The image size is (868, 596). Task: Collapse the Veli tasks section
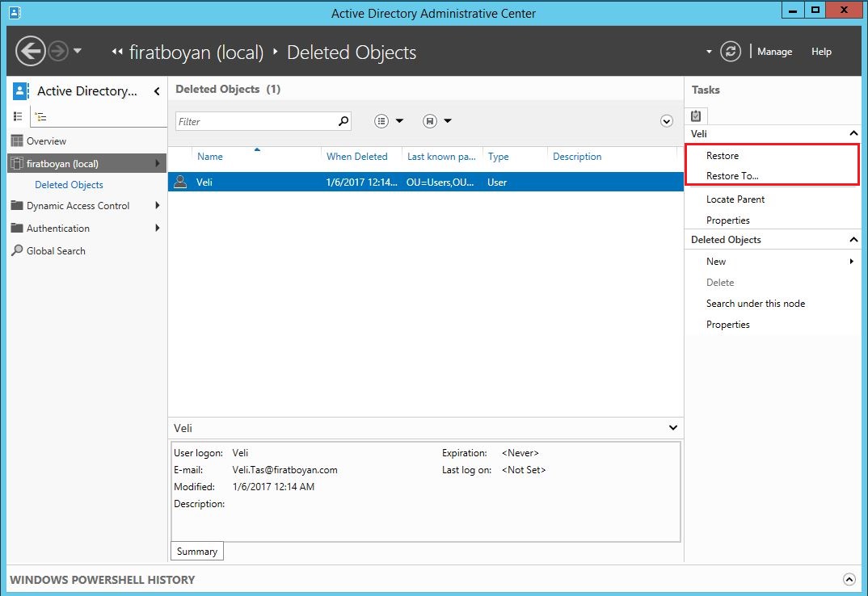click(853, 133)
